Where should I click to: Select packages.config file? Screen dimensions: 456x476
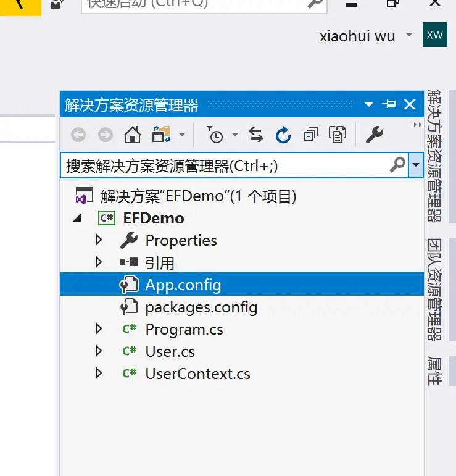click(201, 307)
